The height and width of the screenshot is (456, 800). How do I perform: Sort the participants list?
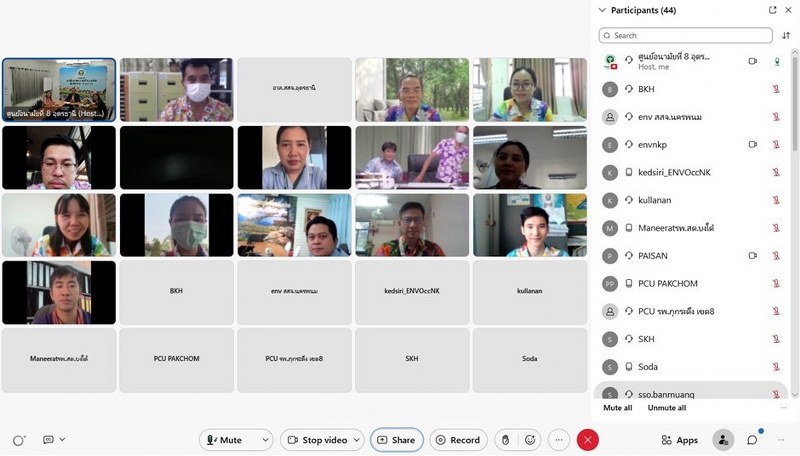[x=786, y=35]
